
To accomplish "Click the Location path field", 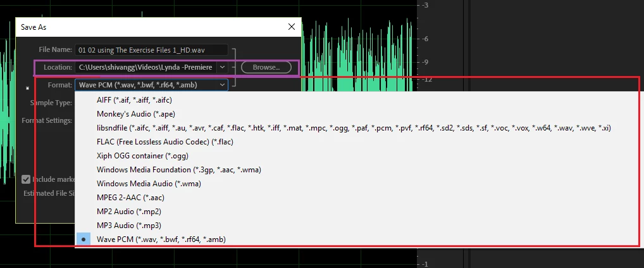I will (146, 67).
